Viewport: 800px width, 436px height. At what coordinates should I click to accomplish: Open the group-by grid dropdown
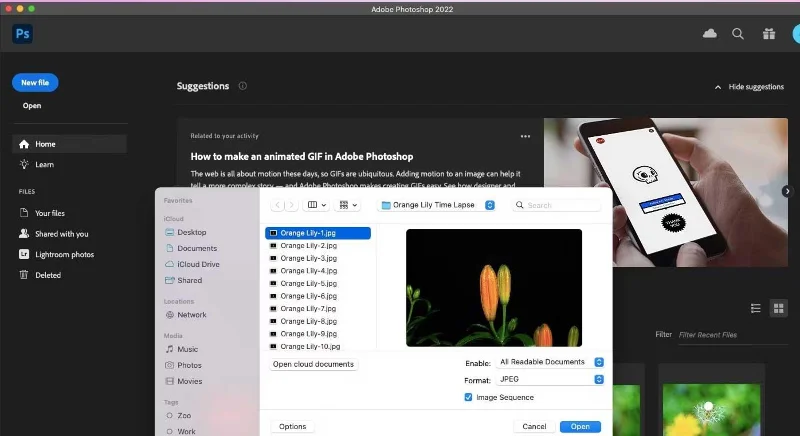[348, 205]
